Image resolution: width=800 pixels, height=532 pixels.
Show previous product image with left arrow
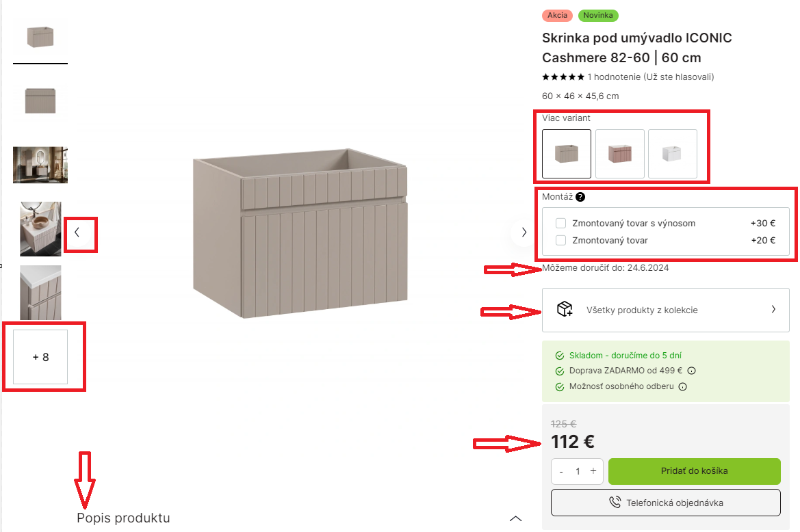tap(77, 232)
